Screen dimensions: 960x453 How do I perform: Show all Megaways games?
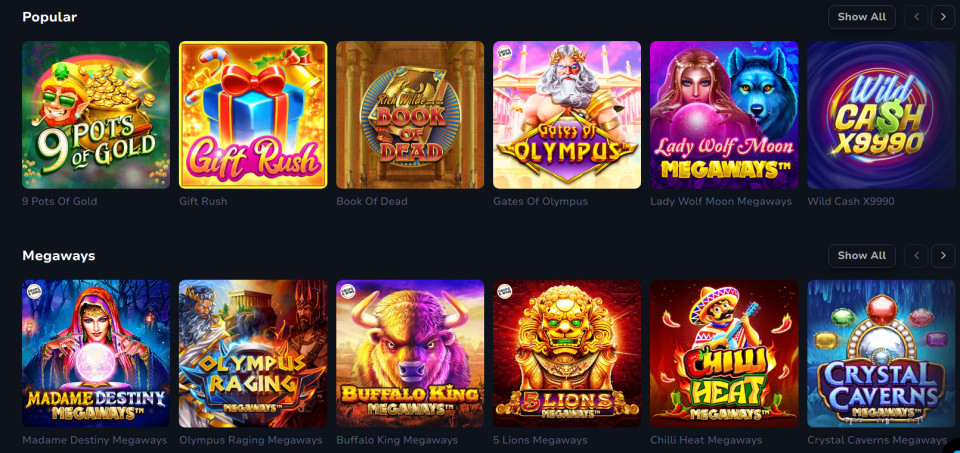coord(861,256)
